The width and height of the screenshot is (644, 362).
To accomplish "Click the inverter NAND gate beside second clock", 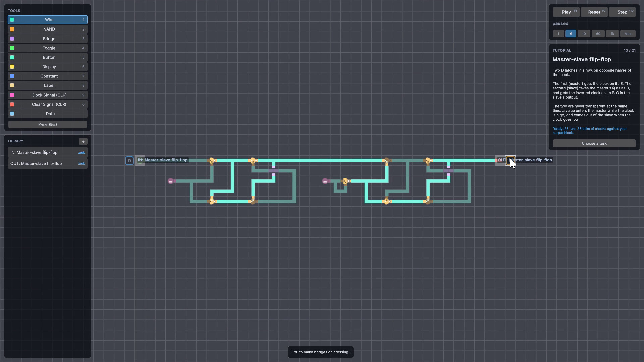I will click(x=346, y=181).
